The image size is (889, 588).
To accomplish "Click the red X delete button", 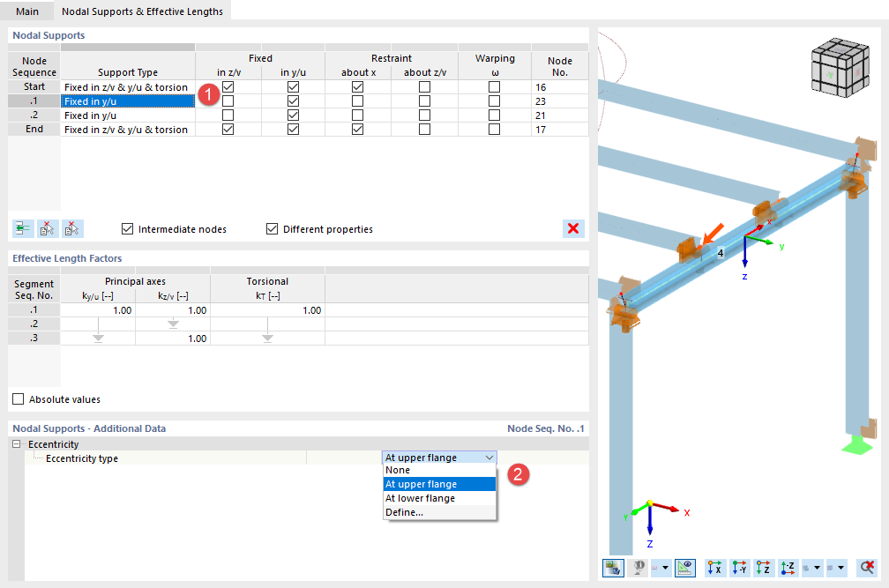I will click(573, 228).
